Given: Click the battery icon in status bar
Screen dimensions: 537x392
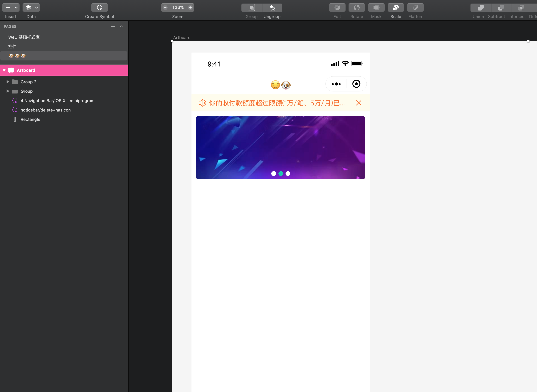Looking at the screenshot, I should pyautogui.click(x=357, y=63).
